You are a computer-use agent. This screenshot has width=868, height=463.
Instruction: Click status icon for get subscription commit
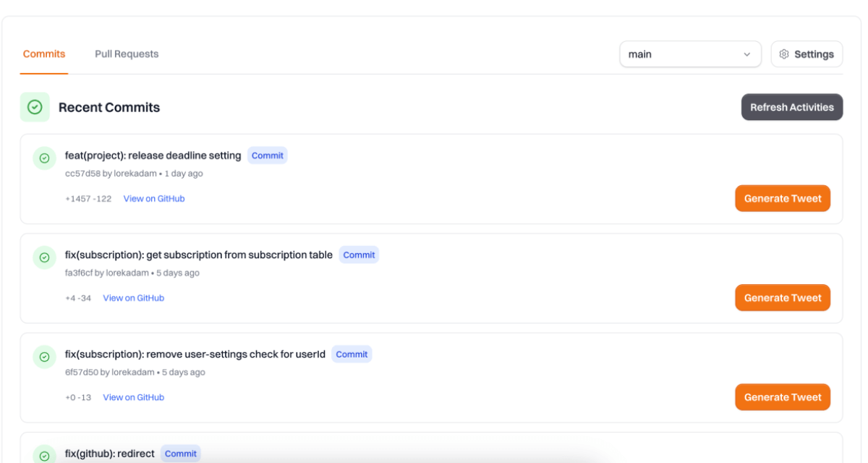click(44, 258)
